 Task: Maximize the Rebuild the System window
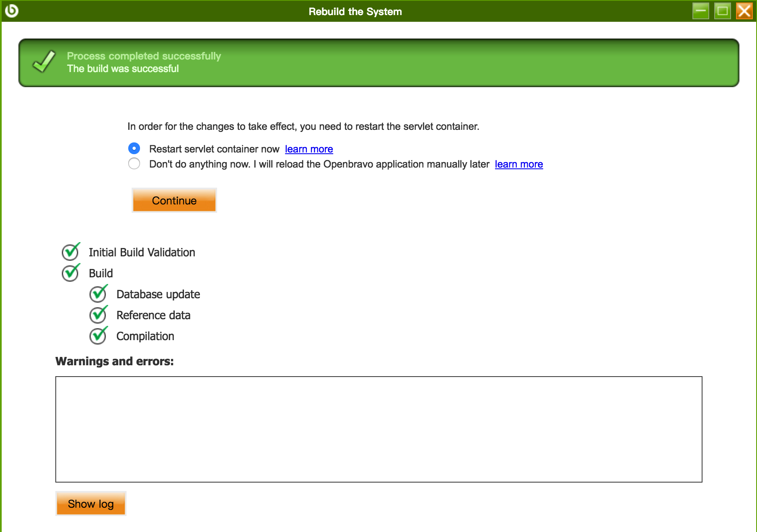click(722, 11)
